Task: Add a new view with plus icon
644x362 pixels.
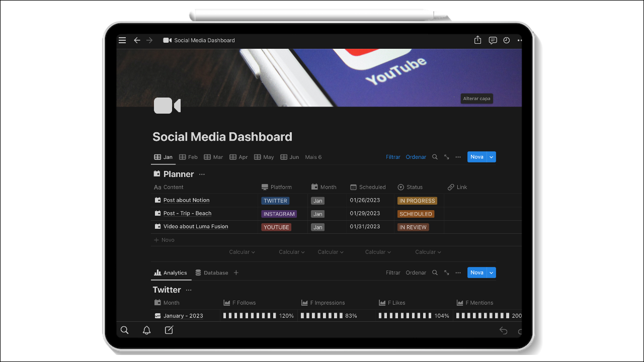Action: 236,273
